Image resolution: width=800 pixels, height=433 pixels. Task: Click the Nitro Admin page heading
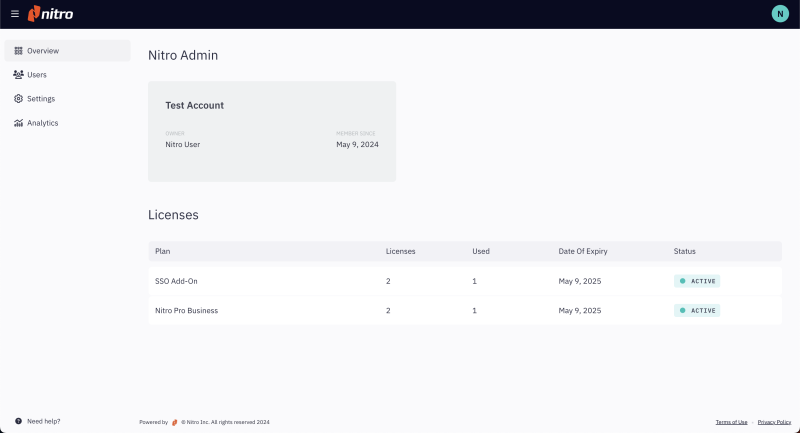pos(183,55)
